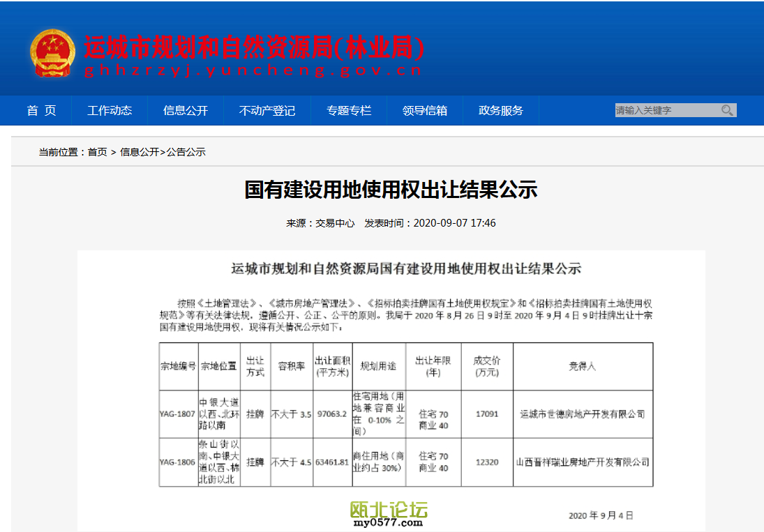Click the 来源:交易中心 source text
This screenshot has width=764, height=532.
tap(320, 223)
